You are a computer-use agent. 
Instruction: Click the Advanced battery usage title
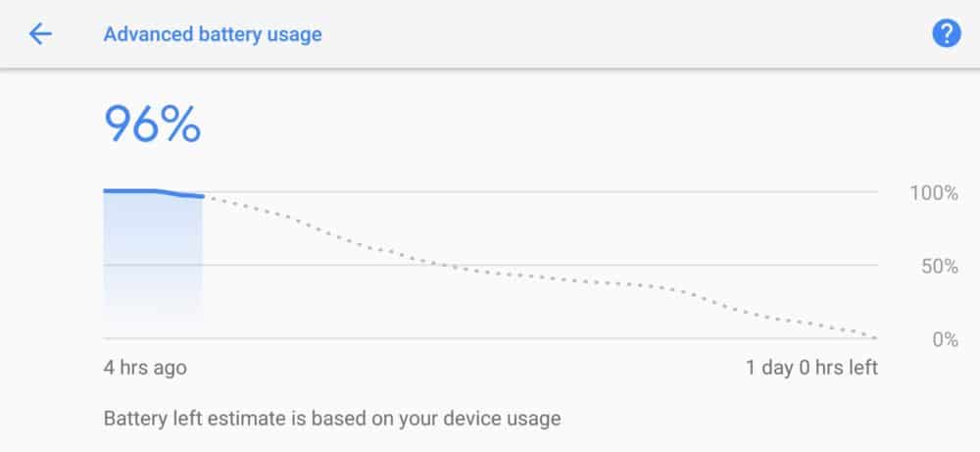pyautogui.click(x=213, y=34)
